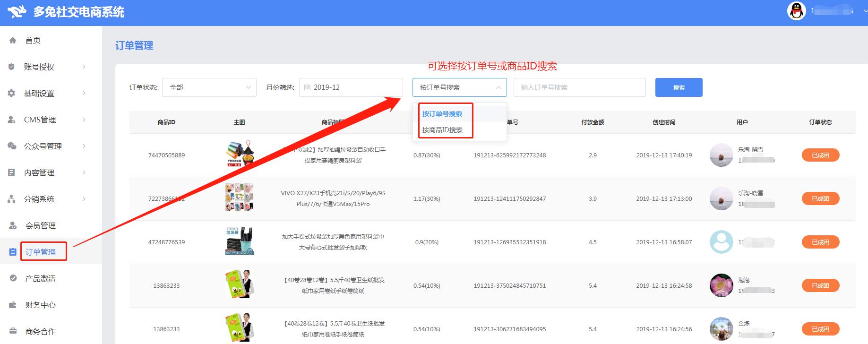Click 已成团 status for order 191213-375024845710751

coord(820,285)
